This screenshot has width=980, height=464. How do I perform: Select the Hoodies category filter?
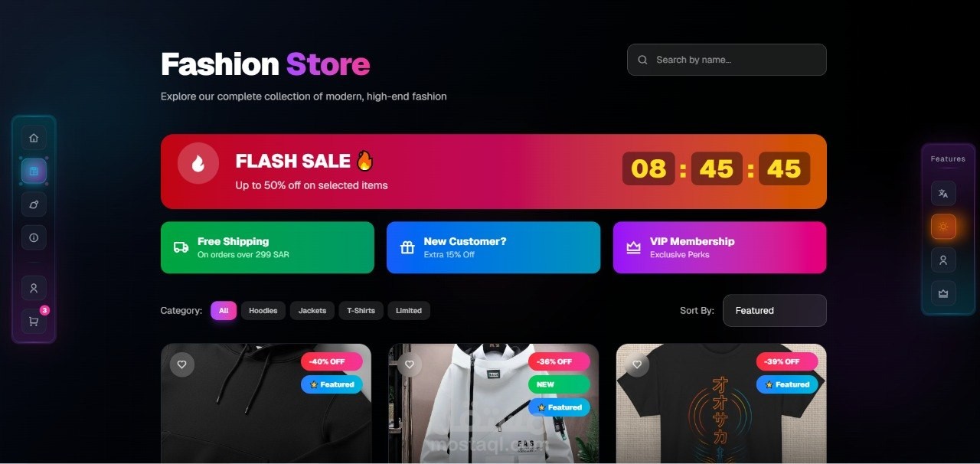[x=263, y=311]
